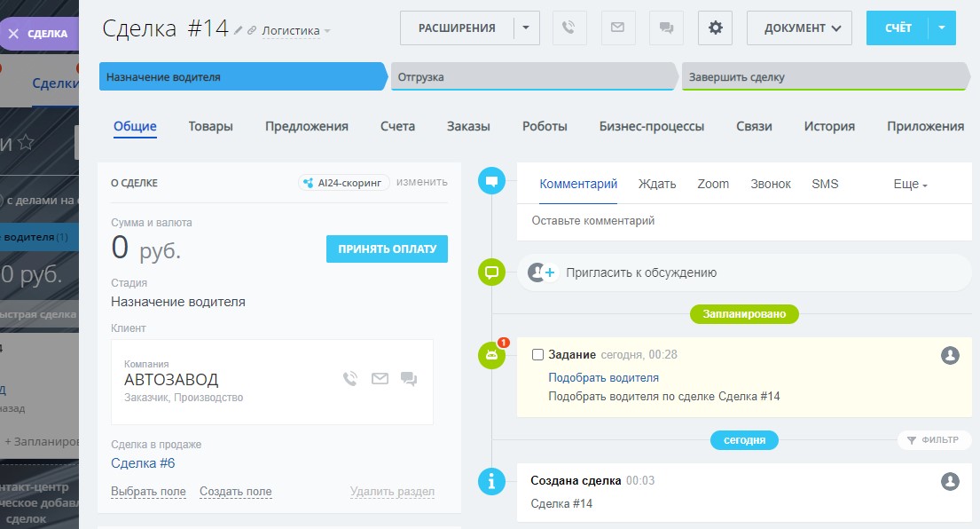Email АВТОЗАВОД via envelope icon in client card
Screen dimensions: 980x529
coord(380,378)
